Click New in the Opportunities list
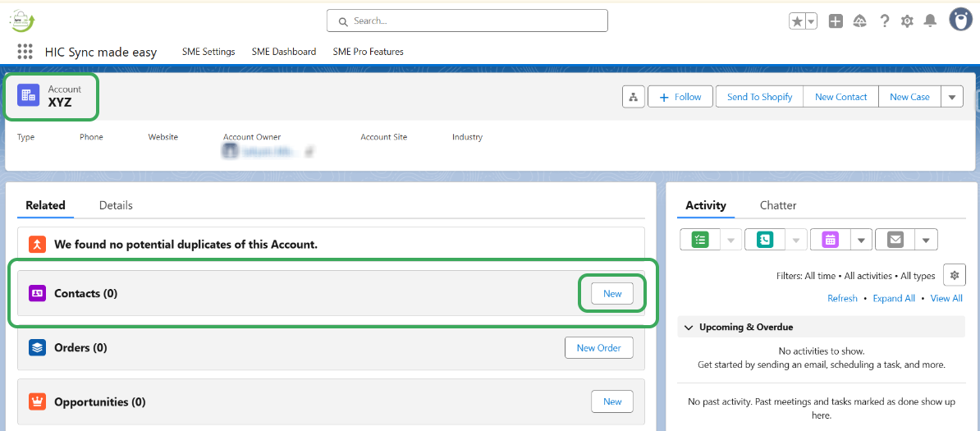The image size is (980, 431). tap(611, 401)
